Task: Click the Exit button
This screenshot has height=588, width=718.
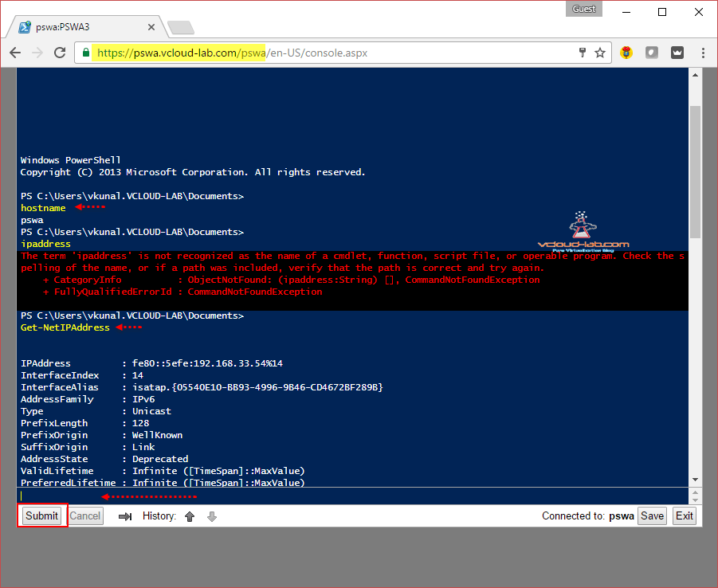Action: [x=684, y=515]
